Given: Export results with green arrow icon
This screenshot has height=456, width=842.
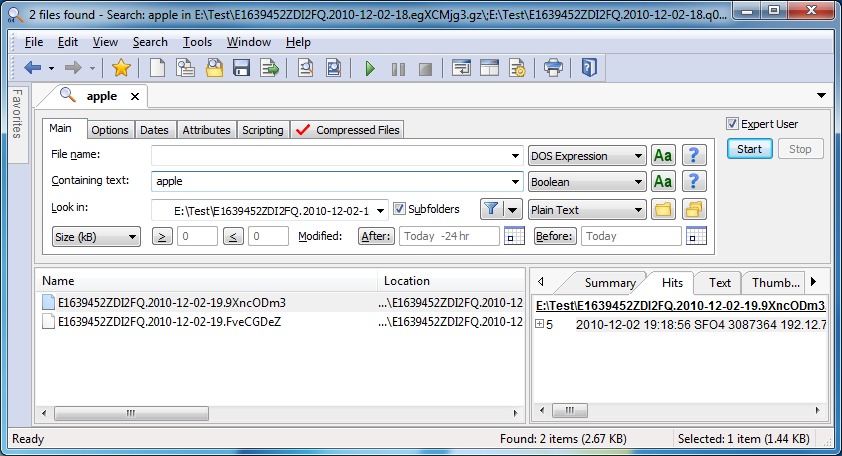Looking at the screenshot, I should pyautogui.click(x=270, y=68).
